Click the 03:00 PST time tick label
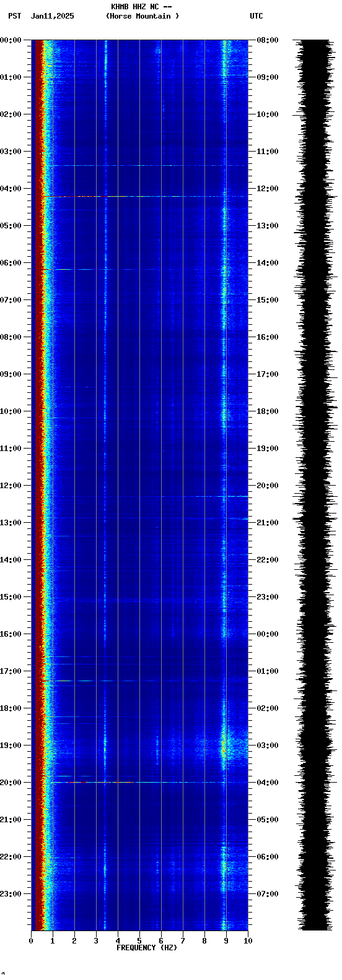 tap(11, 152)
